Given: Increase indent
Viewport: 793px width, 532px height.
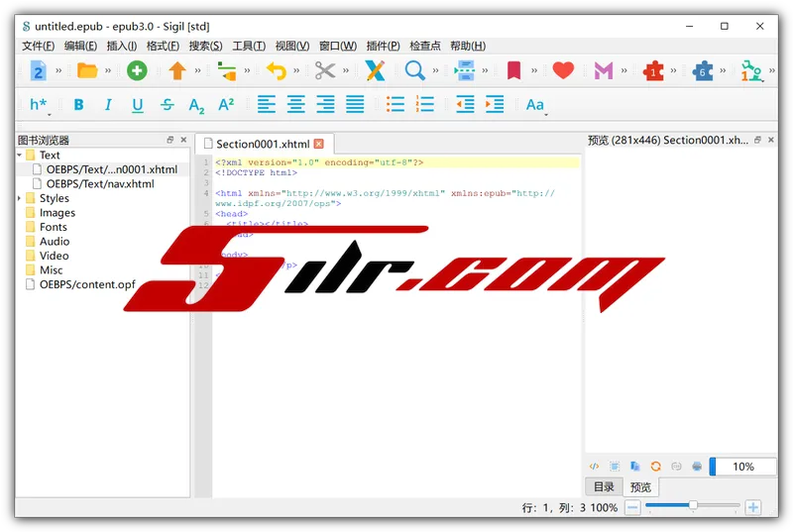Looking at the screenshot, I should (494, 105).
